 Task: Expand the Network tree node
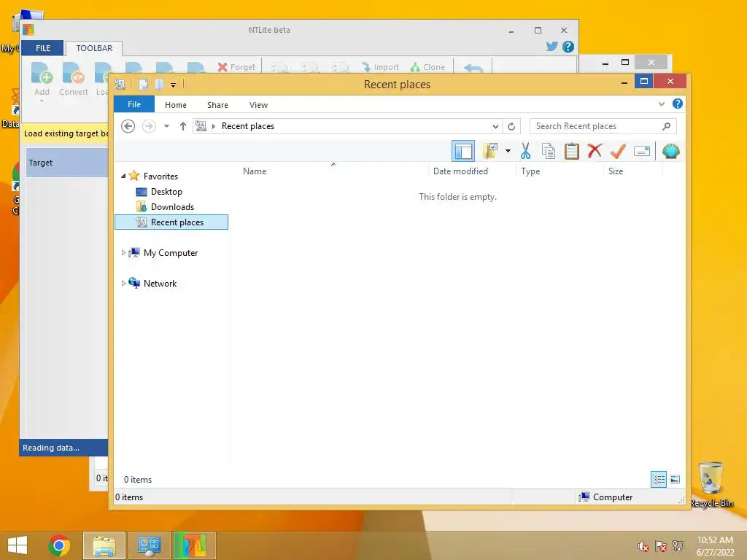point(123,283)
